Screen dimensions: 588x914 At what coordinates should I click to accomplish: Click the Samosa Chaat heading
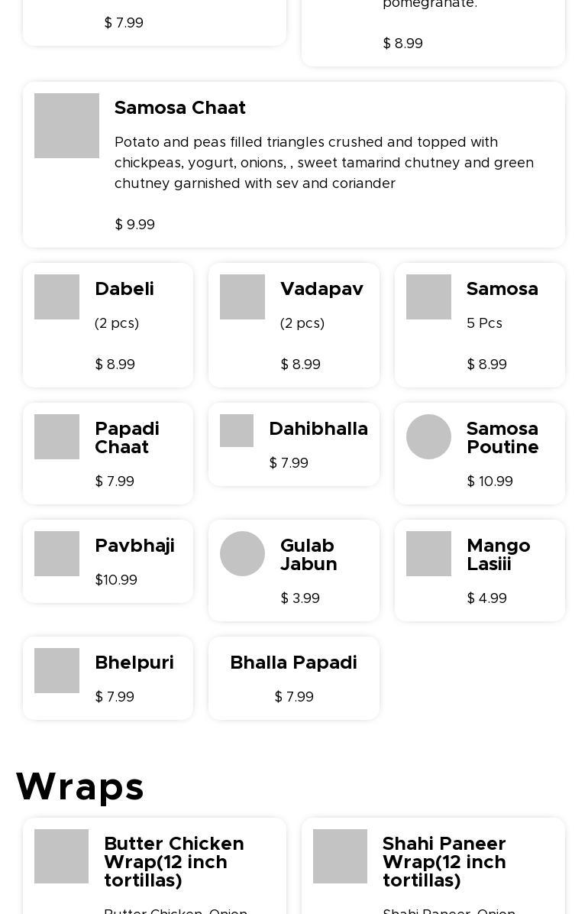click(x=179, y=108)
